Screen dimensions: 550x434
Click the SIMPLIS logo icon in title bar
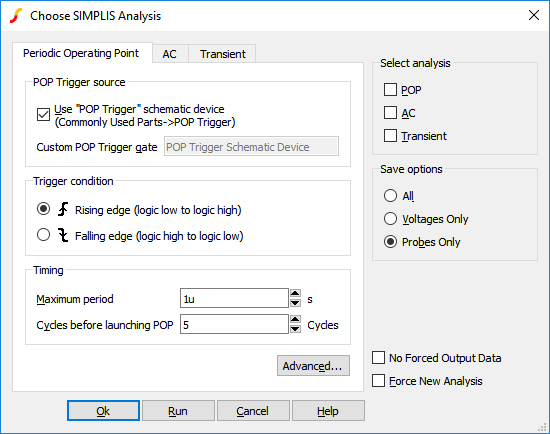click(16, 16)
